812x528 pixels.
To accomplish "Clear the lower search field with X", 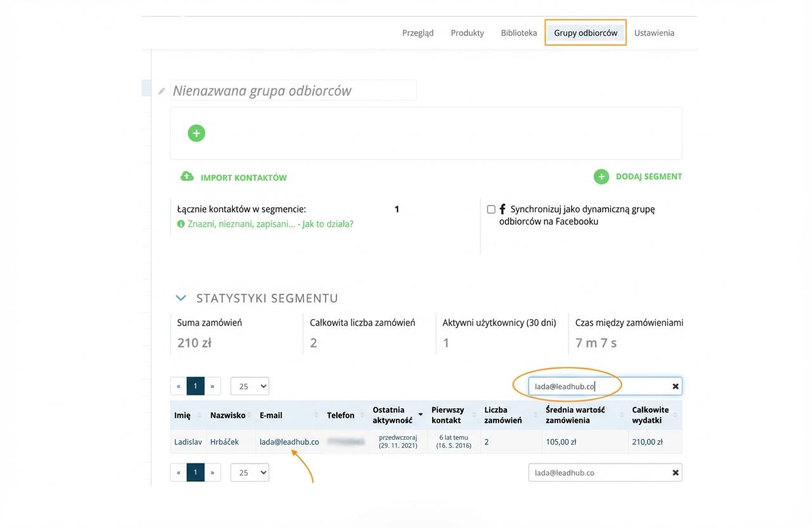I will (676, 473).
